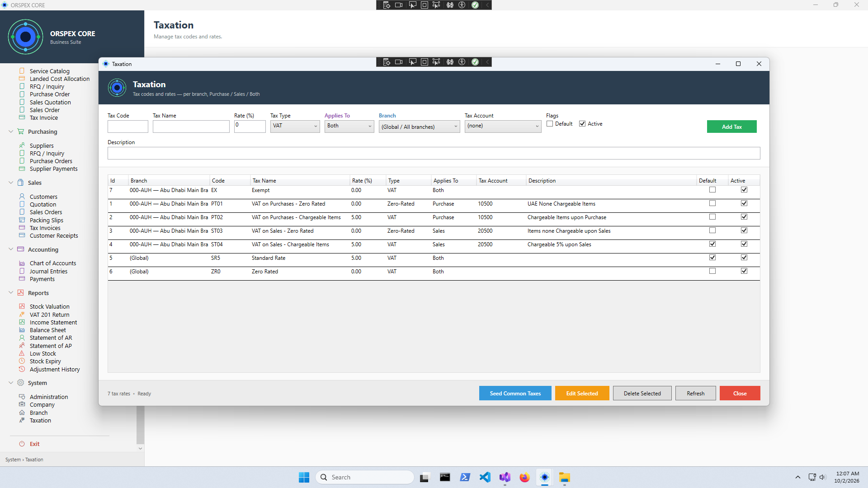The width and height of the screenshot is (868, 488).
Task: Toggle Default checkbox for ST04 row
Action: pyautogui.click(x=712, y=244)
